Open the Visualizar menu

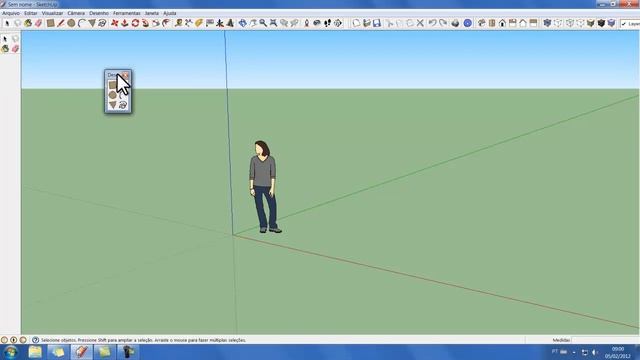pyautogui.click(x=53, y=13)
